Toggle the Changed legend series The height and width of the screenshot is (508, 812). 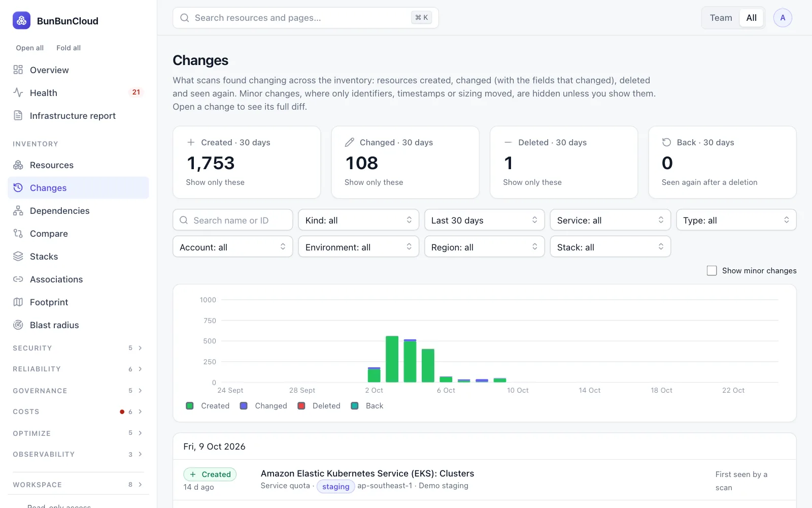coord(263,406)
